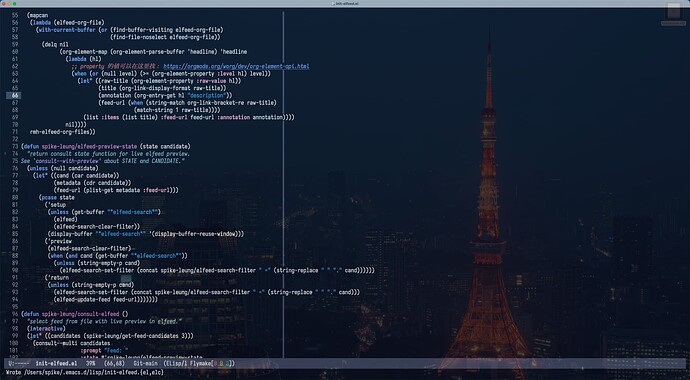Image resolution: width=690 pixels, height=380 pixels.
Task: Close the Emacs window with red button
Action: pos(4,4)
